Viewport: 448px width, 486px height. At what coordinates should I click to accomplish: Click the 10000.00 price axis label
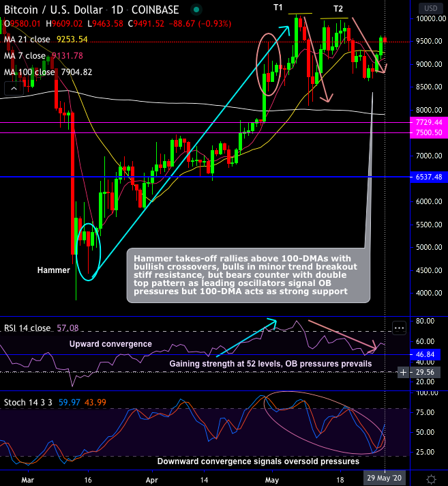click(431, 18)
